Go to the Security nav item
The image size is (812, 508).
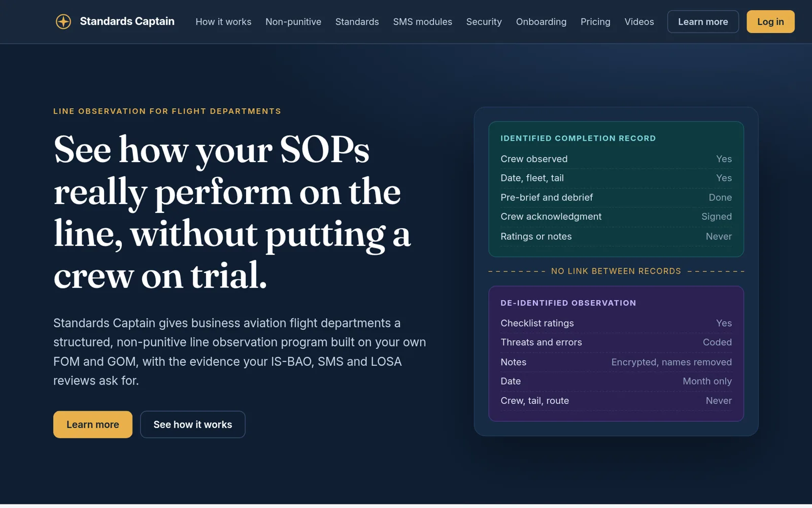pos(484,22)
